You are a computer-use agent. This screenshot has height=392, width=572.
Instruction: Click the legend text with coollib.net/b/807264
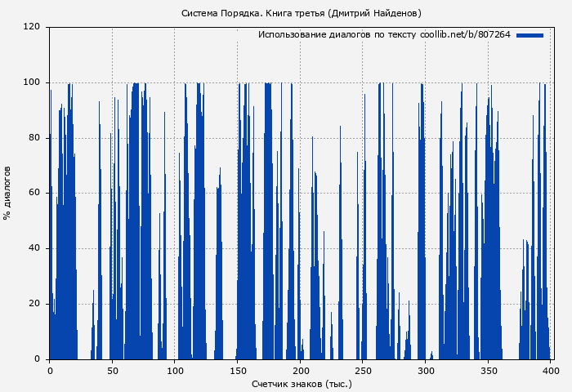(x=384, y=35)
